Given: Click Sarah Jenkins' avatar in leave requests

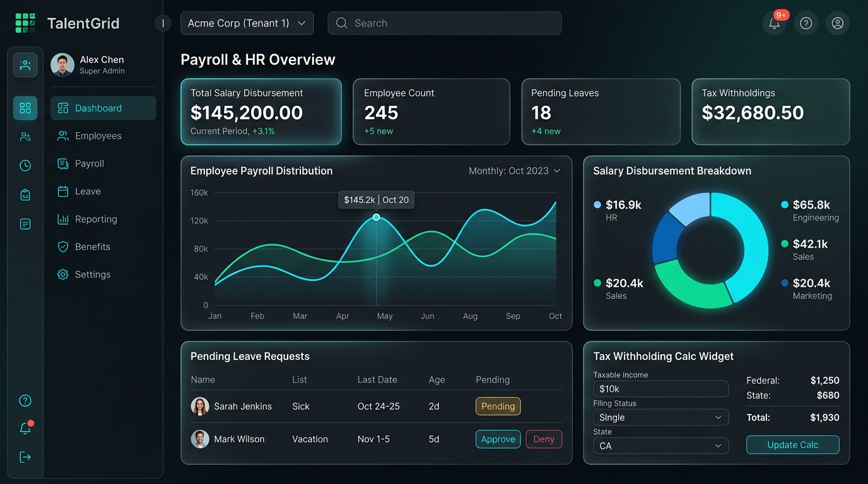Looking at the screenshot, I should coord(200,406).
